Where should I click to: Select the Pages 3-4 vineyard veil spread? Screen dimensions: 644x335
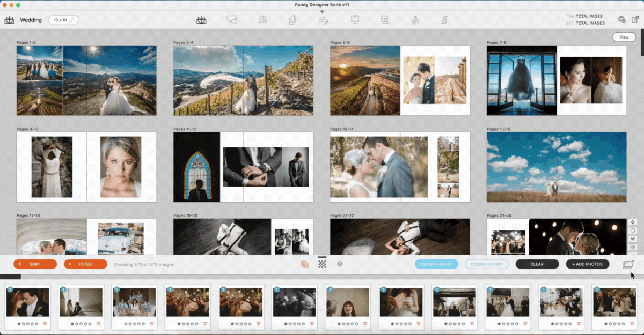[x=243, y=80]
